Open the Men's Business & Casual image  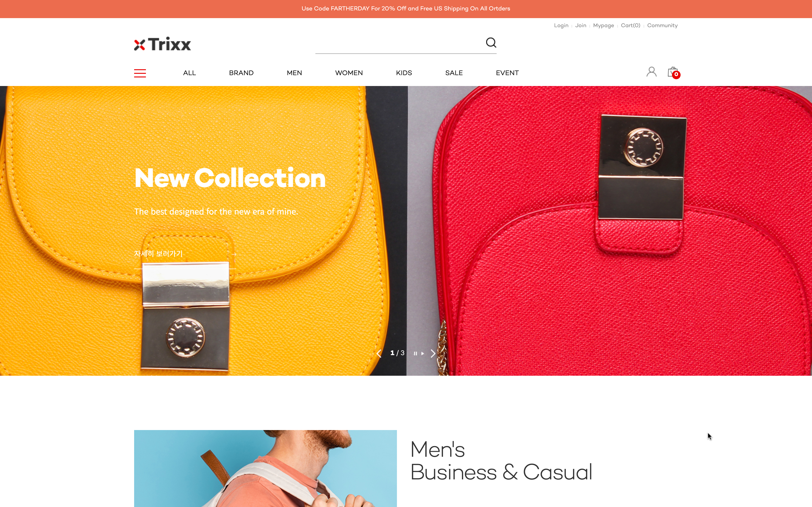point(265,469)
